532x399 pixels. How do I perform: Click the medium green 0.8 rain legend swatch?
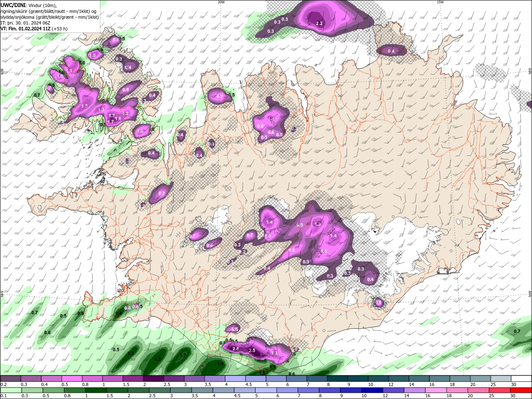point(74,390)
